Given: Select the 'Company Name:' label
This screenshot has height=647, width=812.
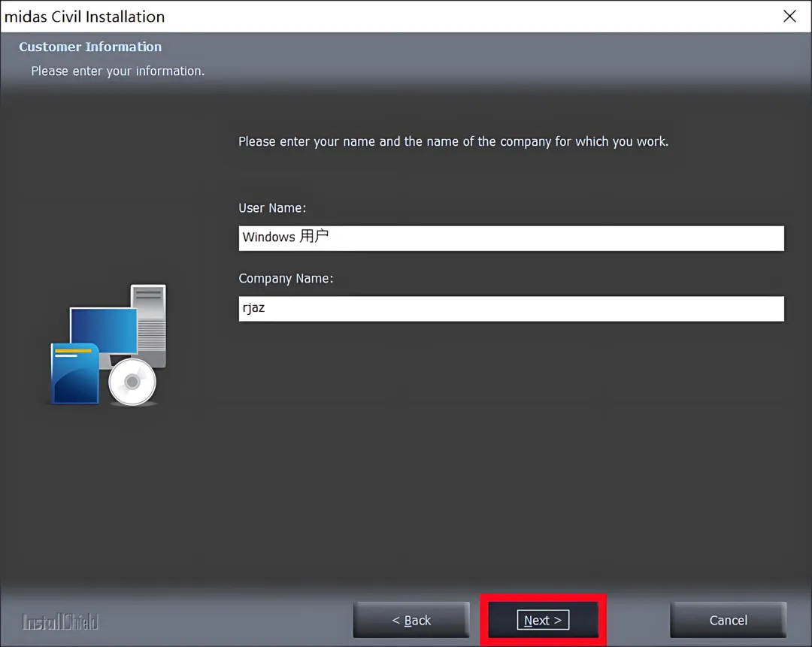Looking at the screenshot, I should 286,279.
